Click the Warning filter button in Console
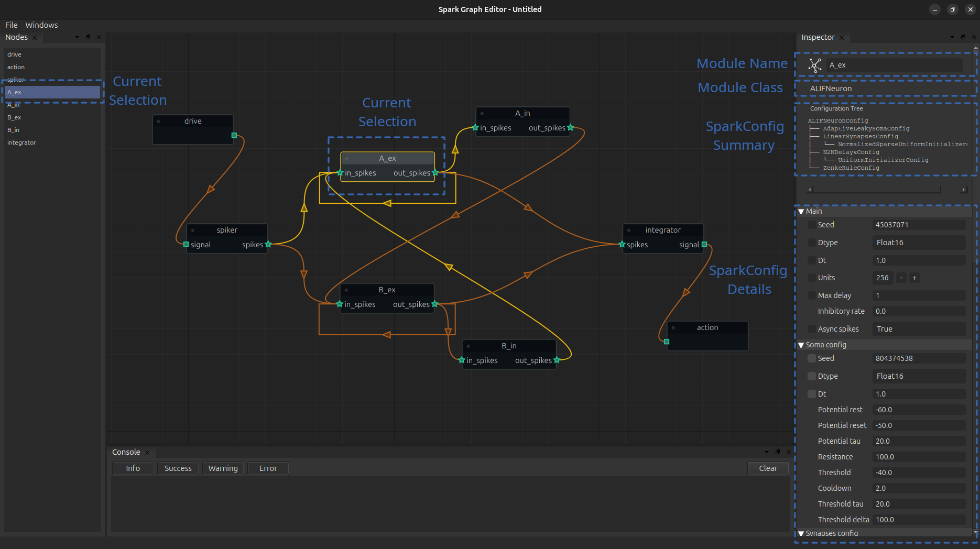The image size is (980, 549). tap(223, 468)
